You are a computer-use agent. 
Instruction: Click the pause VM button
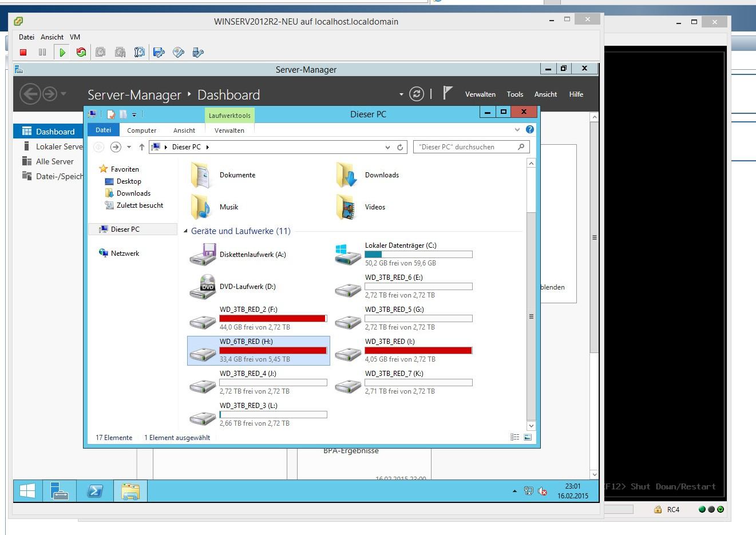point(42,53)
